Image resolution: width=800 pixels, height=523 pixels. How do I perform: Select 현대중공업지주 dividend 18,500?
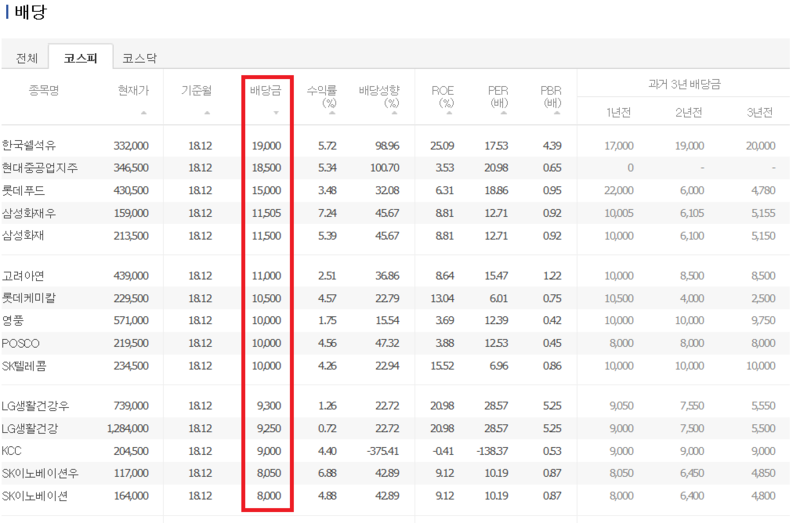pos(266,168)
